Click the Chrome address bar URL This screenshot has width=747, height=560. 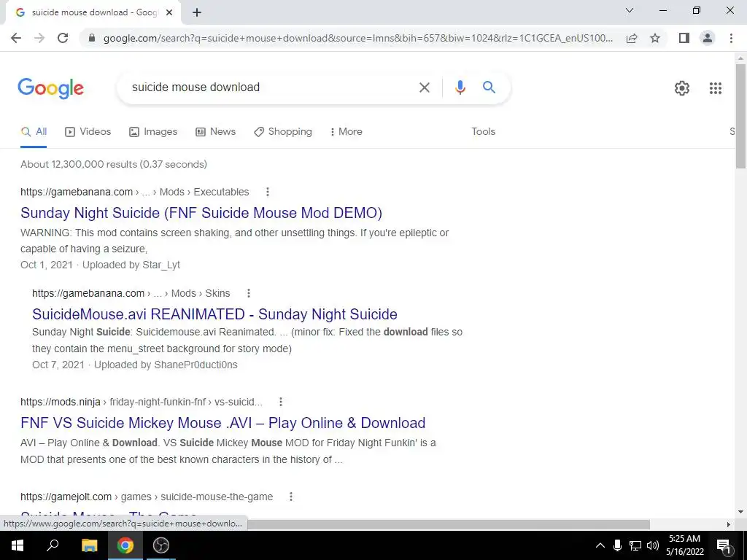coord(357,38)
